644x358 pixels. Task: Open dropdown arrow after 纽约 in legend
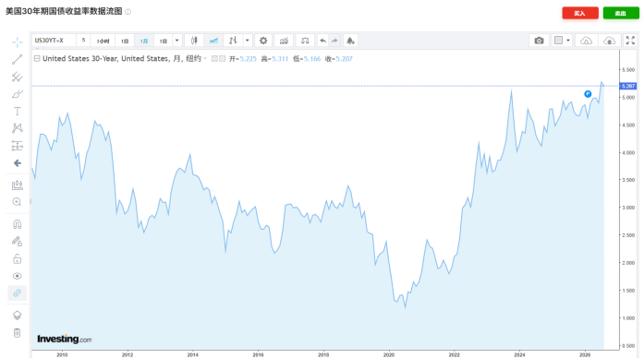point(205,59)
